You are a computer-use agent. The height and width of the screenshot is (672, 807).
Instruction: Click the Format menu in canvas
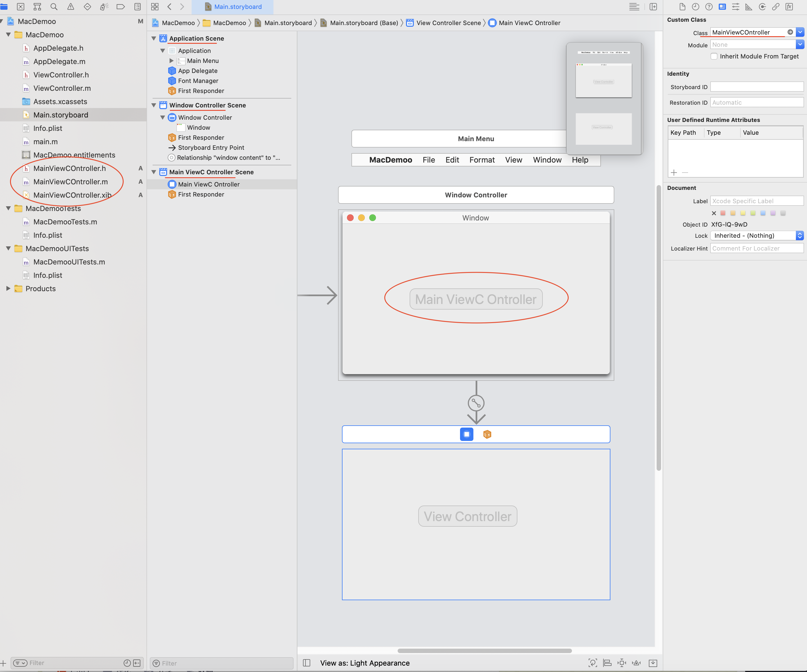481,160
